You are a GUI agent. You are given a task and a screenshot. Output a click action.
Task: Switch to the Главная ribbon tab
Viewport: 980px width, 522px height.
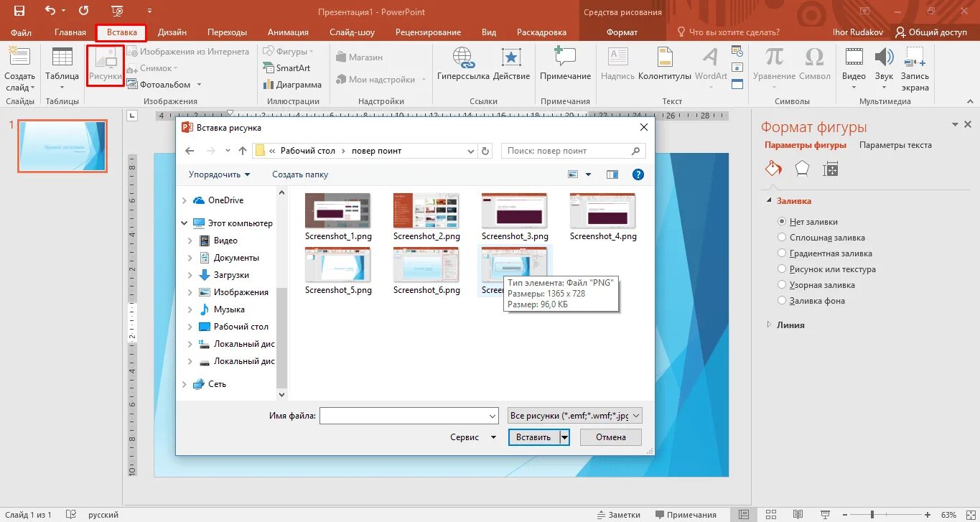pos(70,32)
